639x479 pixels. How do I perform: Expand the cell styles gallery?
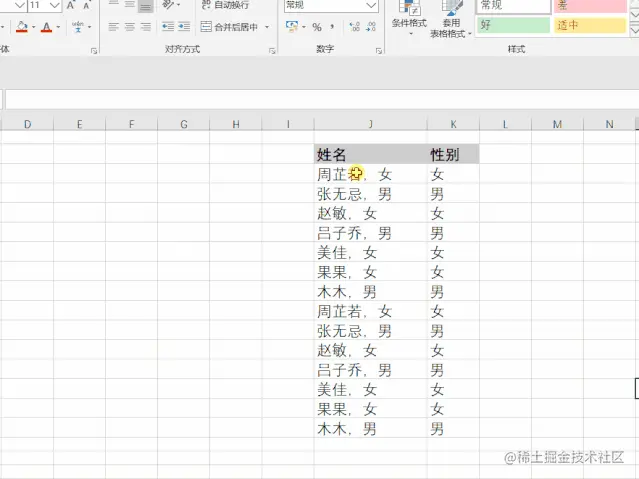[x=634, y=30]
